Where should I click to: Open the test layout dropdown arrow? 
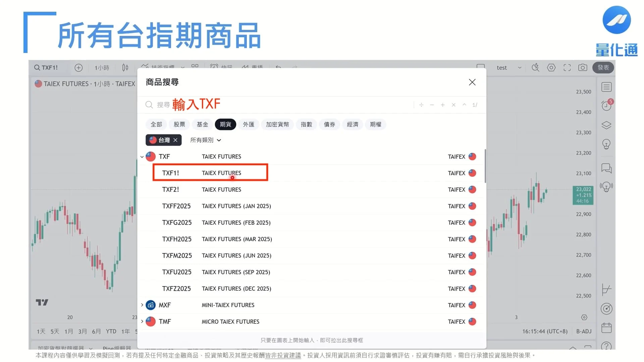[x=520, y=68]
